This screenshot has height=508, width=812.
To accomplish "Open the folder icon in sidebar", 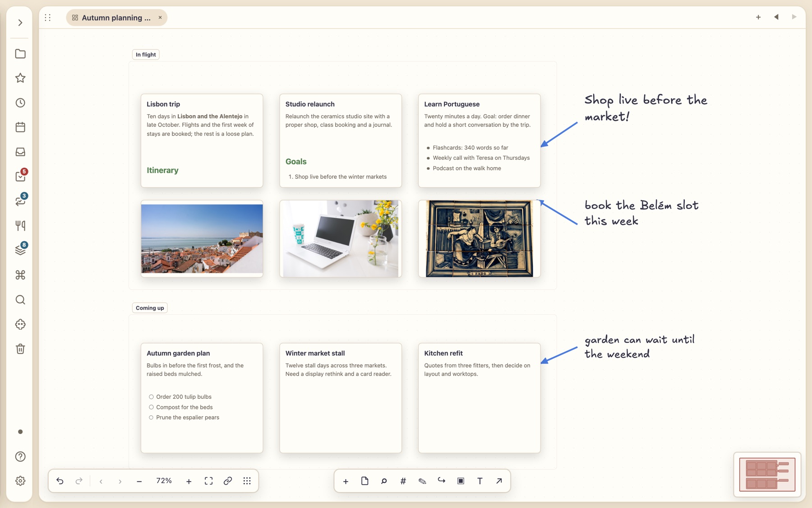I will coord(20,54).
